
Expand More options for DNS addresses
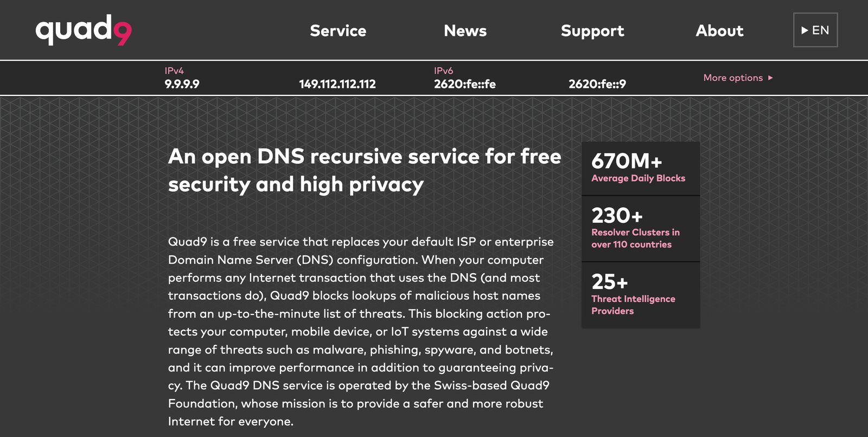tap(733, 78)
